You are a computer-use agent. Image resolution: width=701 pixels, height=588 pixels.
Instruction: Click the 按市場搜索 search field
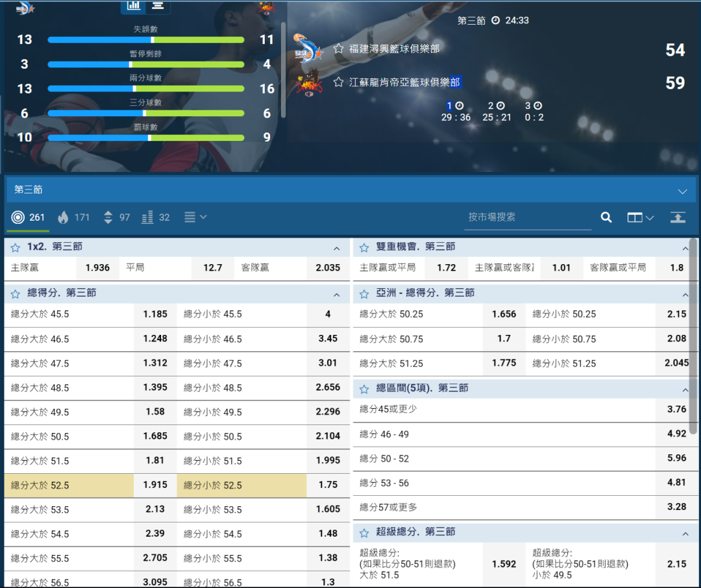point(527,217)
